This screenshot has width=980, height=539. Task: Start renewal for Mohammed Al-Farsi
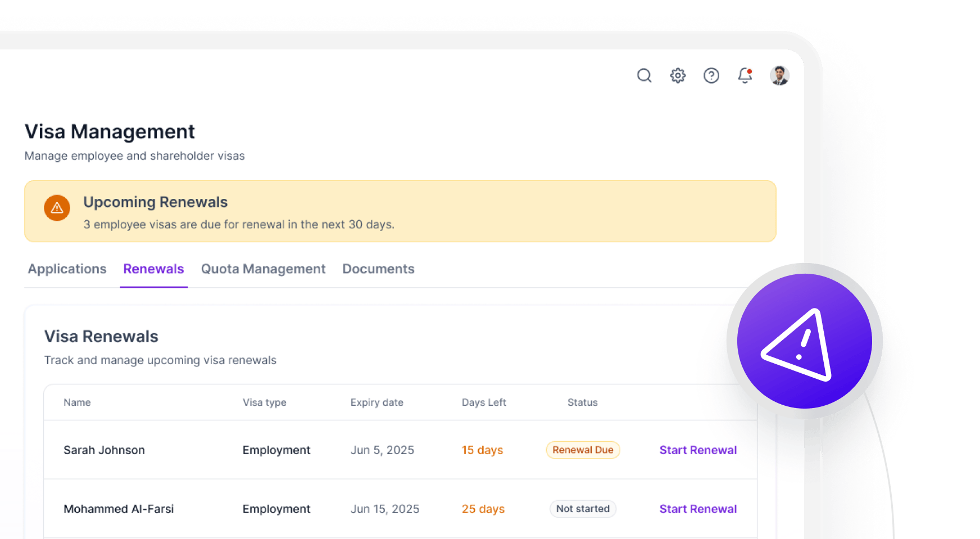(698, 509)
